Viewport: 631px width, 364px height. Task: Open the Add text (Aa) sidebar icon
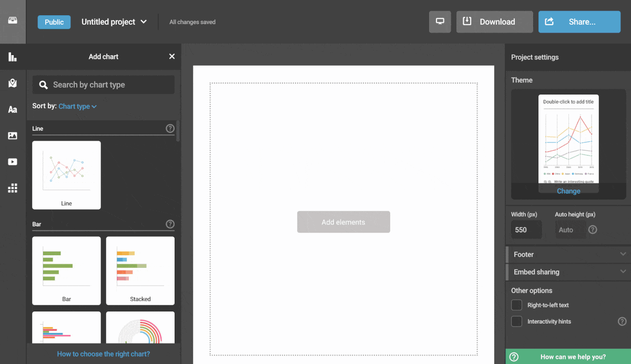(13, 110)
